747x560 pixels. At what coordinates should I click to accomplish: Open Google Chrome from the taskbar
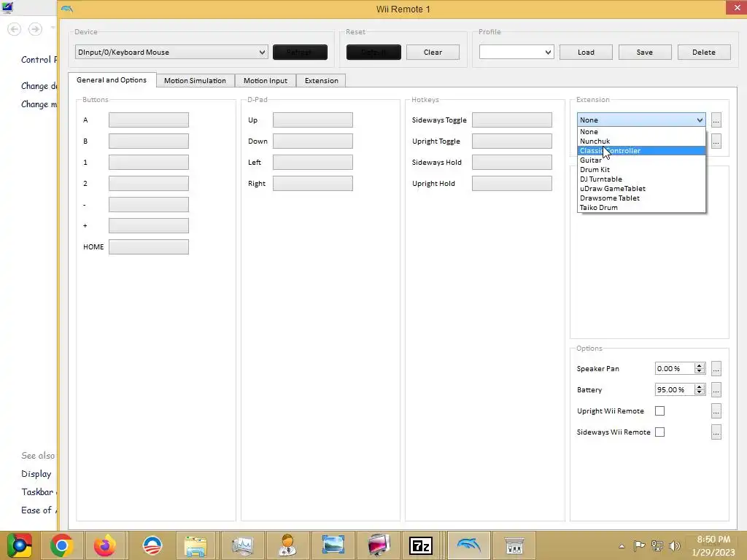point(61,545)
